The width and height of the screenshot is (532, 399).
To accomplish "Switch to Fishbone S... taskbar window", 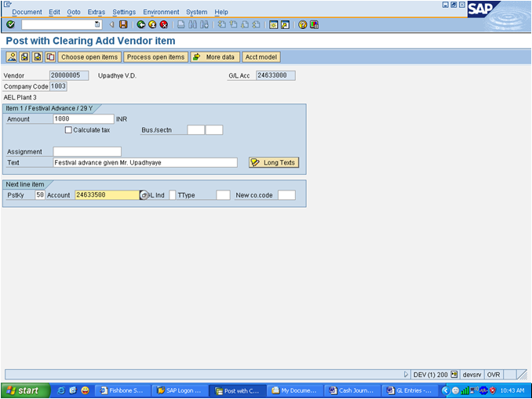I will (122, 390).
